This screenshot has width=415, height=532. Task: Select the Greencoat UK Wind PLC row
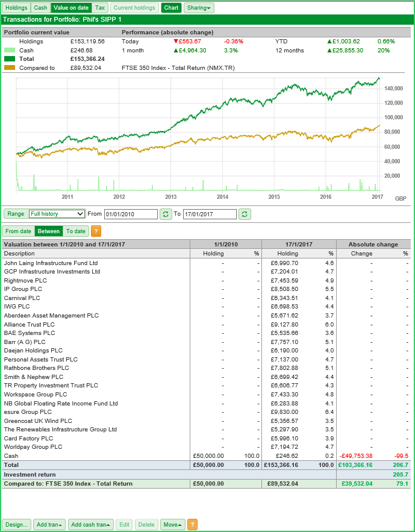pos(206,421)
